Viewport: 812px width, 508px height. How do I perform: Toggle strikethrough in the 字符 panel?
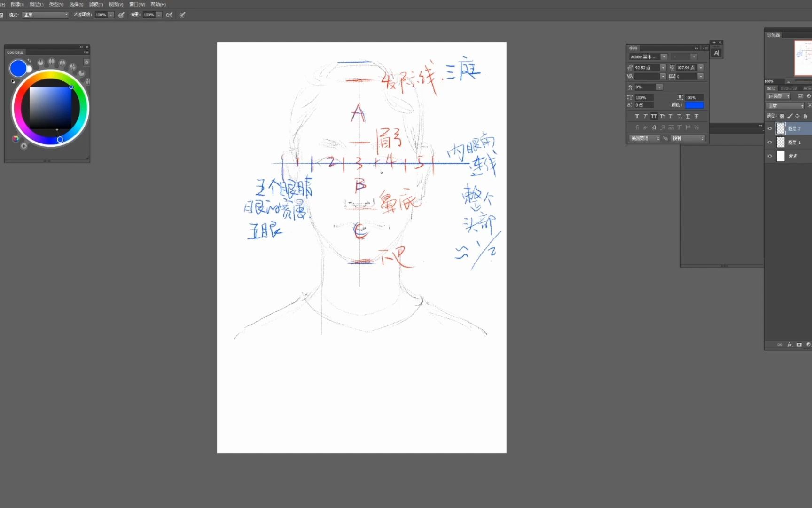coord(696,117)
